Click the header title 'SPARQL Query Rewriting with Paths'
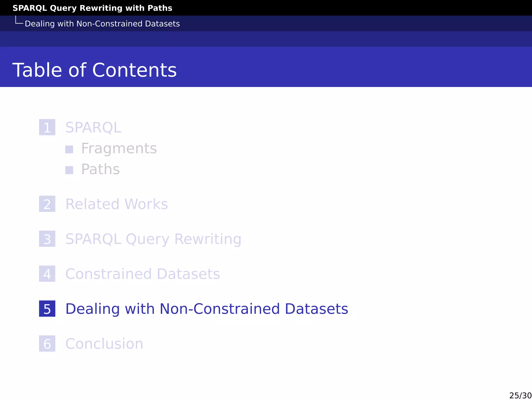The width and height of the screenshot is (532, 399). [92, 8]
